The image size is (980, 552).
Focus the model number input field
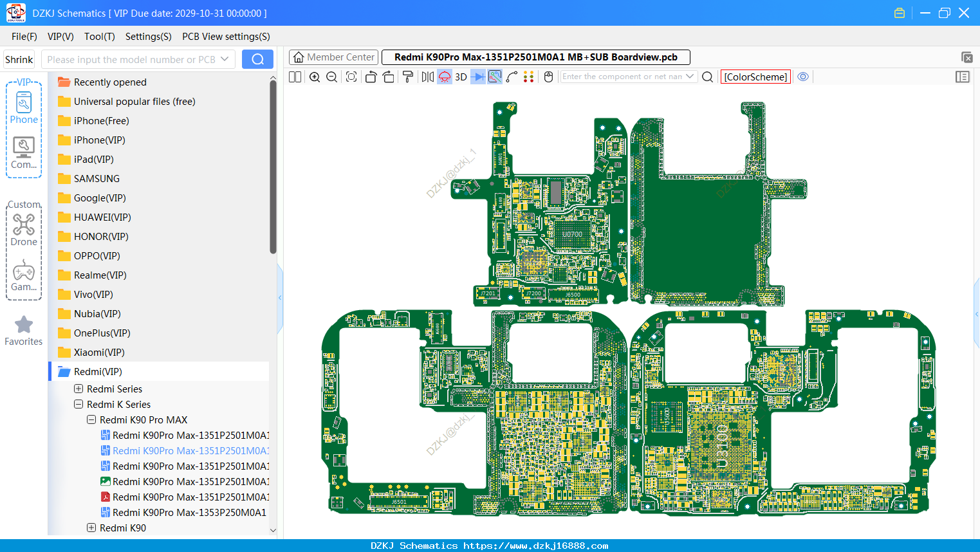[131, 59]
